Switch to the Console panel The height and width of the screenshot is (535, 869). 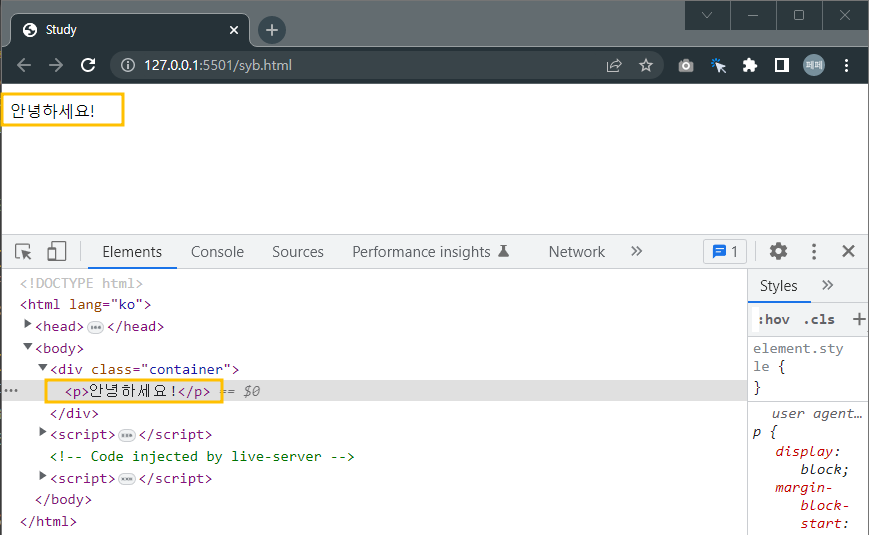click(217, 252)
